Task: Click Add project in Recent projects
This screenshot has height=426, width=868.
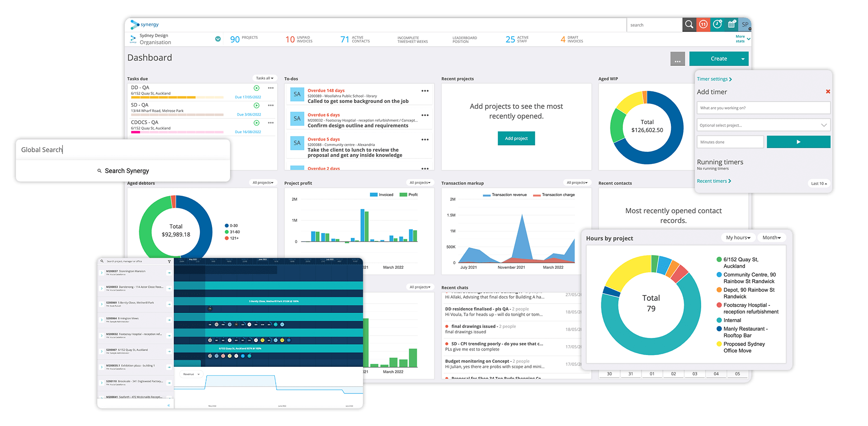Action: (x=516, y=138)
